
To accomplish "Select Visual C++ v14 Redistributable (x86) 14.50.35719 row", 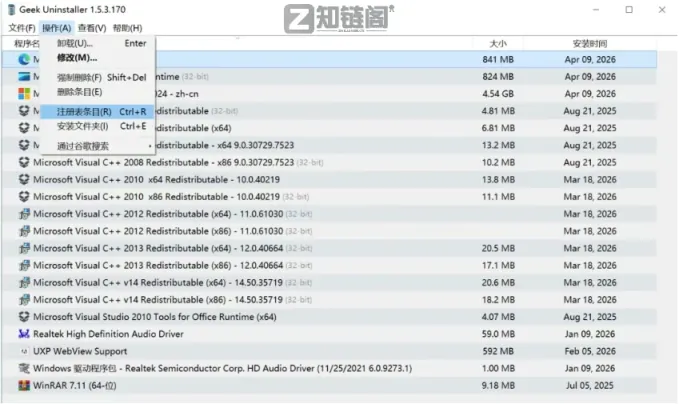I will pos(330,300).
